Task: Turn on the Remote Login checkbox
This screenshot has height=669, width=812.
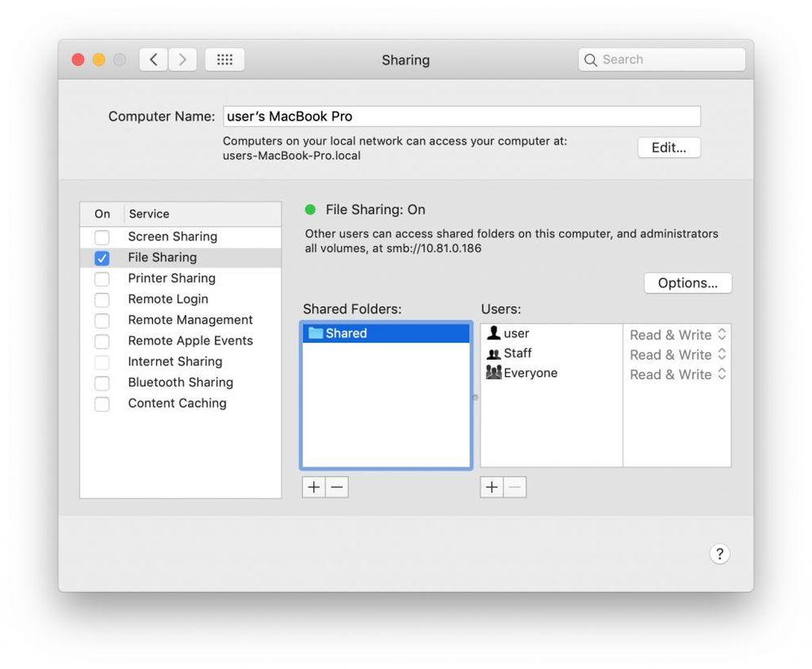Action: [102, 300]
